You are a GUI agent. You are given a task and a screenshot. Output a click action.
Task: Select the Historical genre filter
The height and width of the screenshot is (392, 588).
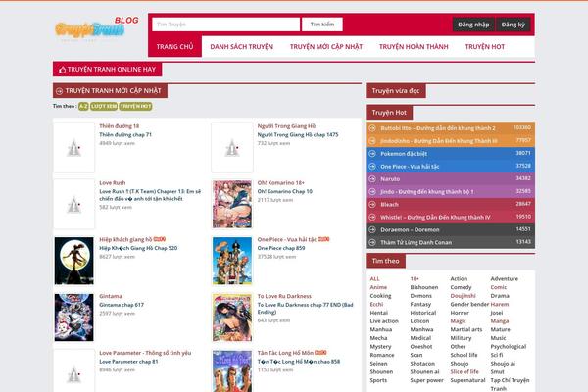coord(423,313)
